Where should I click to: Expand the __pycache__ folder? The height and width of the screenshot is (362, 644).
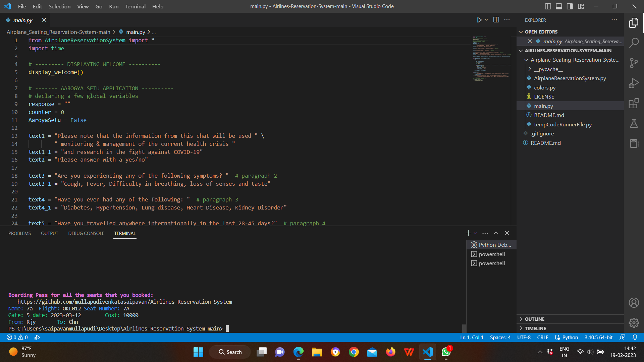548,69
